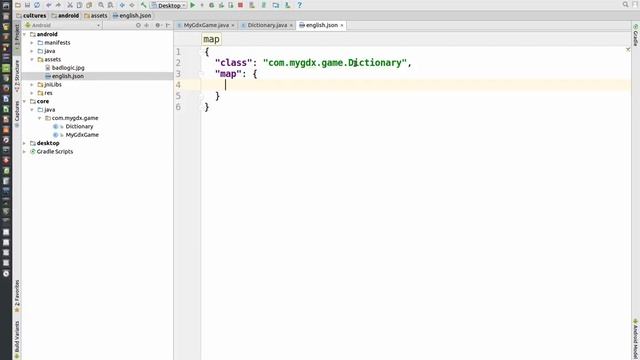Stop the running process with red square

tap(240, 5)
